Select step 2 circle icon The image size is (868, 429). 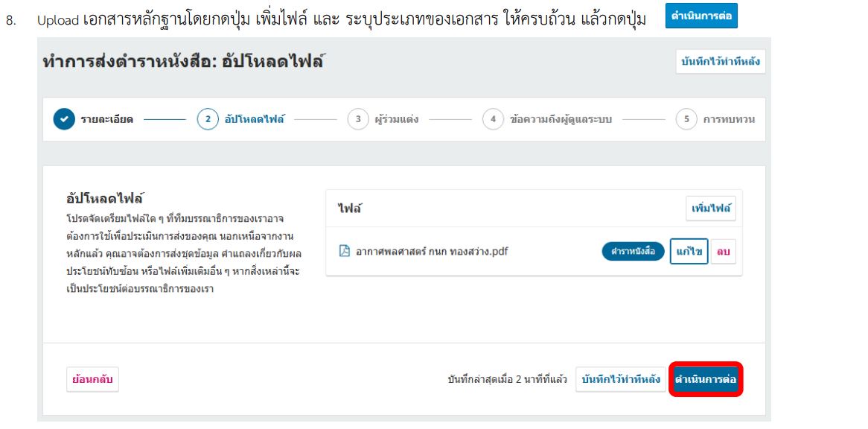tap(208, 119)
